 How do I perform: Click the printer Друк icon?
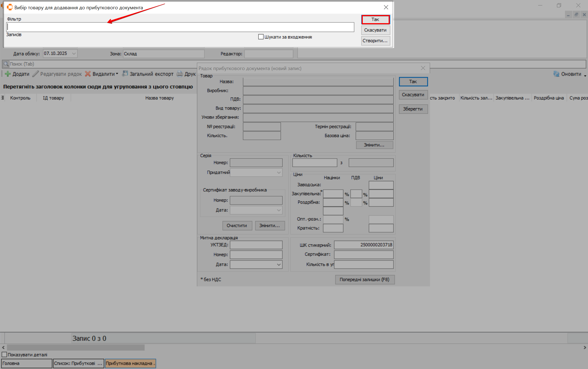click(x=180, y=74)
